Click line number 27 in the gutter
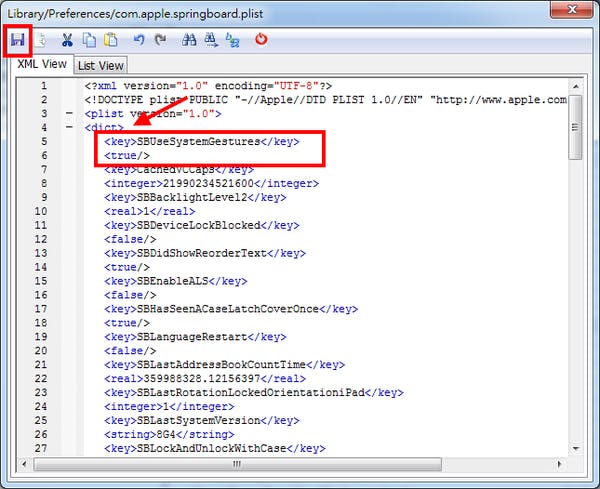The width and height of the screenshot is (600, 489). [41, 448]
